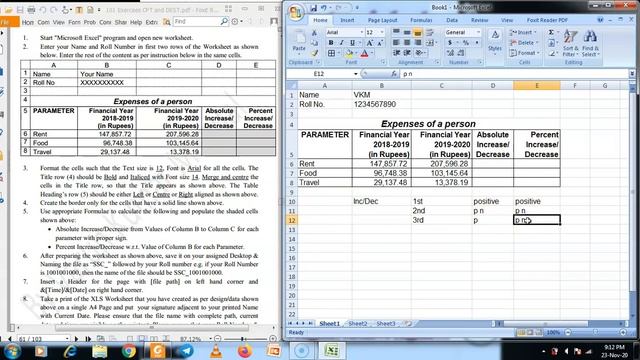Cut selection using the scissors icon
This screenshot has height=360, width=640.
point(314,33)
